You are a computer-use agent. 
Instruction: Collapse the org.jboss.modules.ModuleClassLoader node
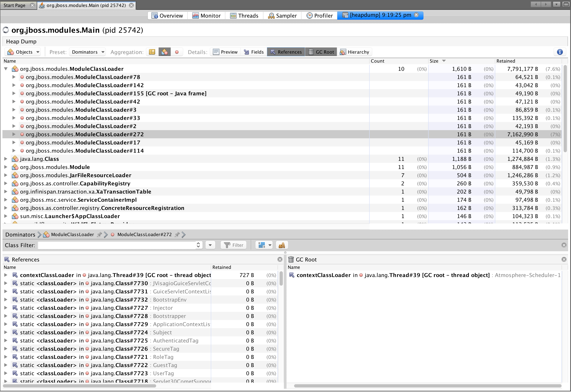[6, 69]
